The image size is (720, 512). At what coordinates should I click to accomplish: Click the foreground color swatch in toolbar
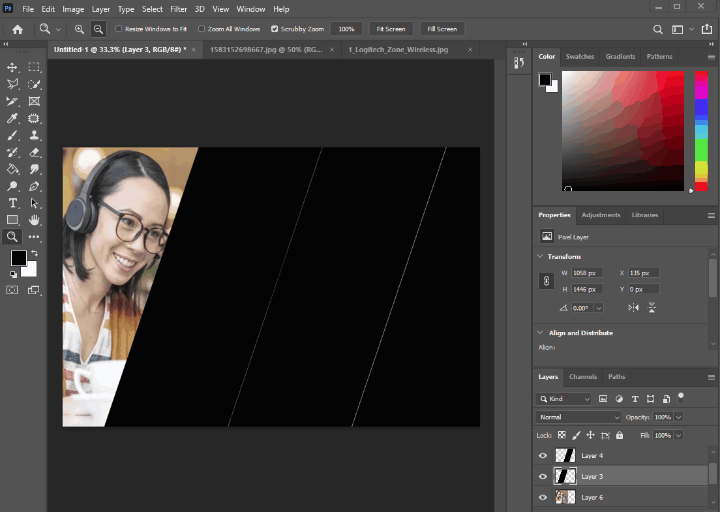pos(18,258)
